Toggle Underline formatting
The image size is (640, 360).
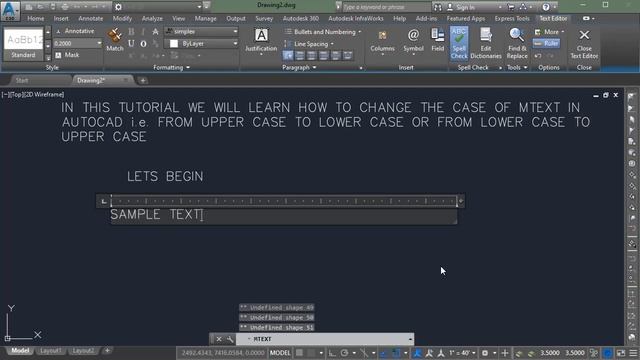click(131, 43)
